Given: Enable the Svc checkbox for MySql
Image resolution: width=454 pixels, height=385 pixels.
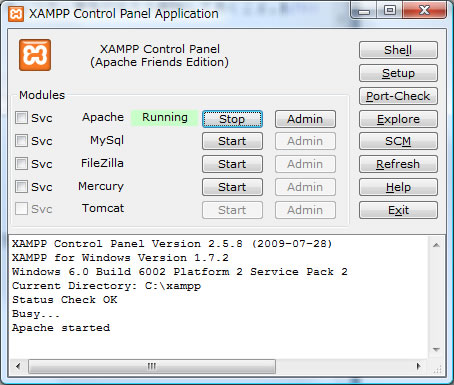Looking at the screenshot, I should [21, 141].
